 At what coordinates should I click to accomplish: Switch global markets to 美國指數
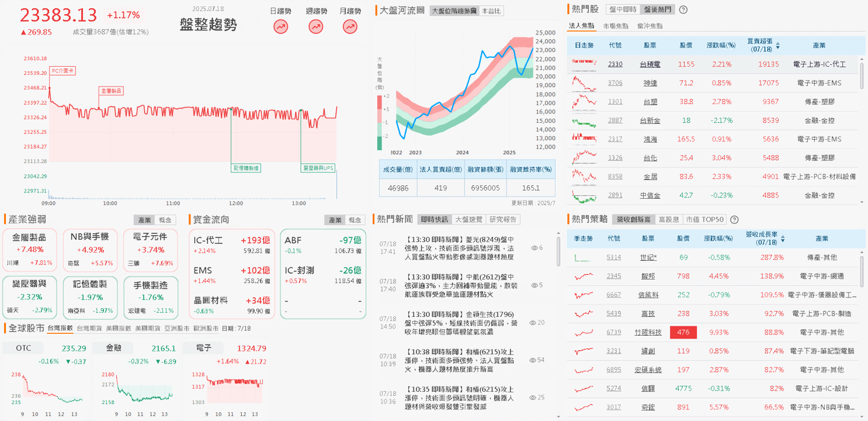click(x=117, y=328)
